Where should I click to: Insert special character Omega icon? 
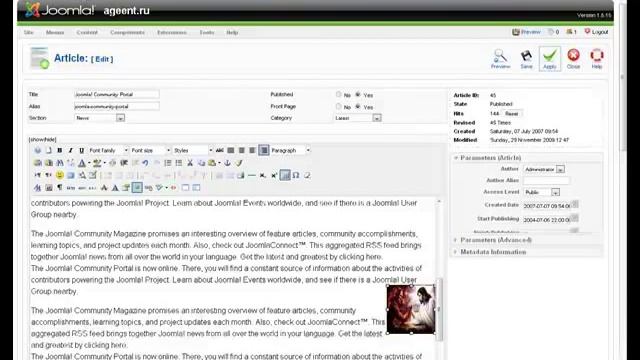coord(296,176)
